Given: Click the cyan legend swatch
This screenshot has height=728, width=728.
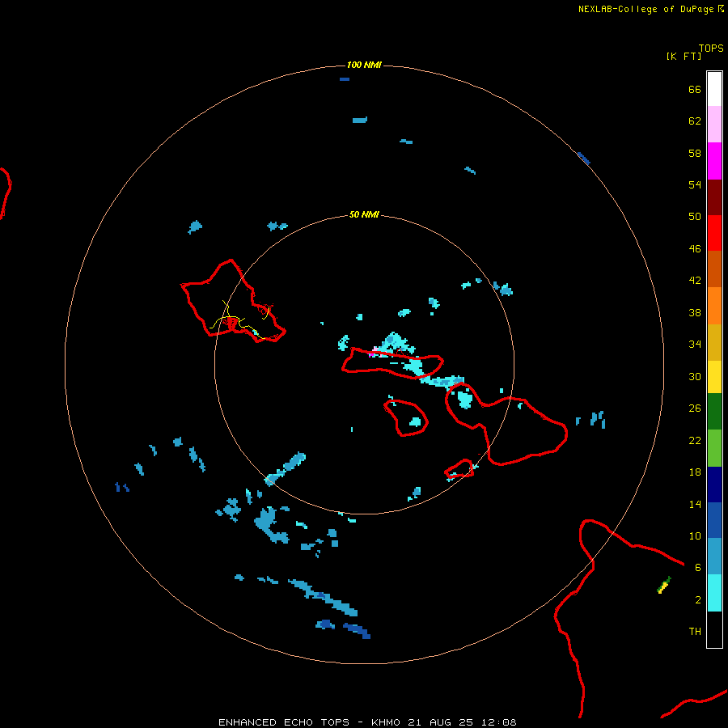Looking at the screenshot, I should click(714, 593).
